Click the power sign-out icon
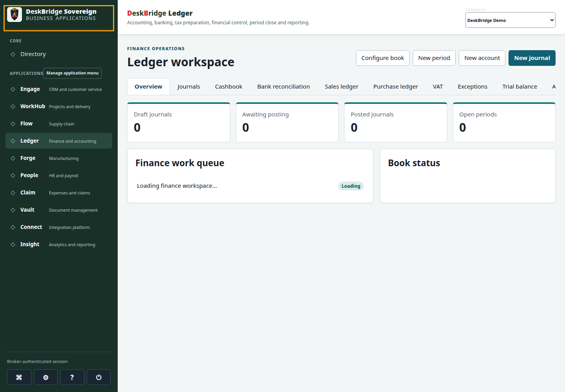 coord(98,377)
